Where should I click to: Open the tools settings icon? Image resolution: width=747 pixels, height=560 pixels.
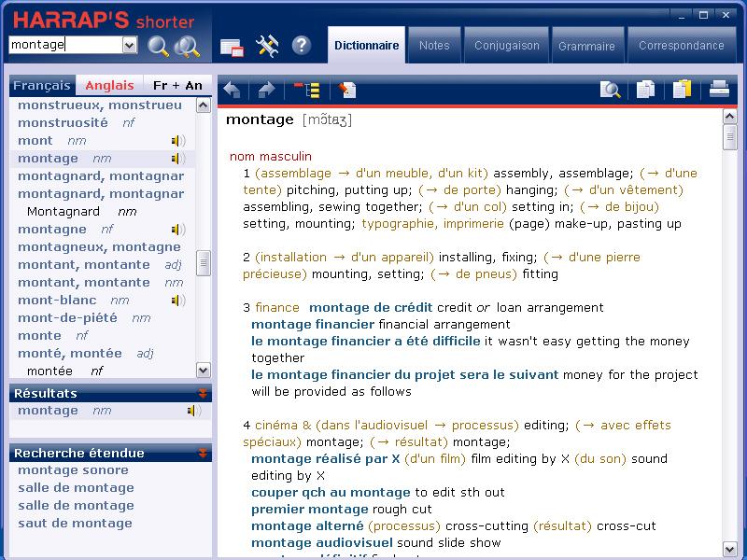(x=267, y=46)
